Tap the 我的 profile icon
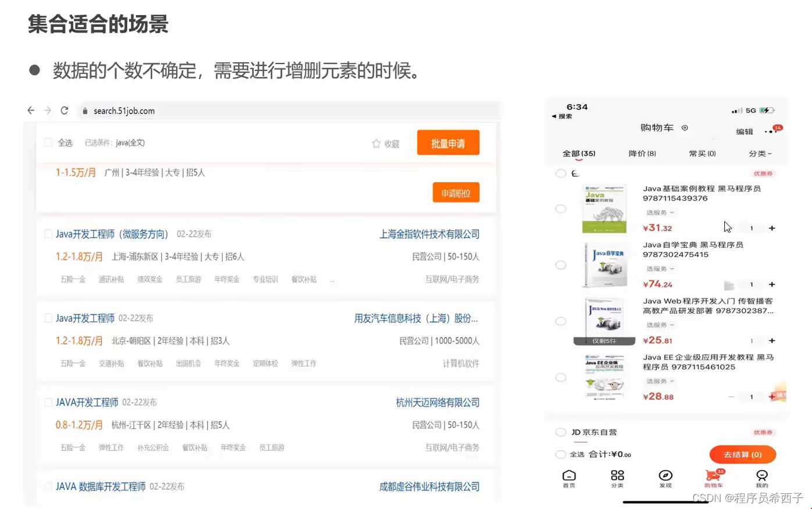The image size is (812, 509). (762, 475)
